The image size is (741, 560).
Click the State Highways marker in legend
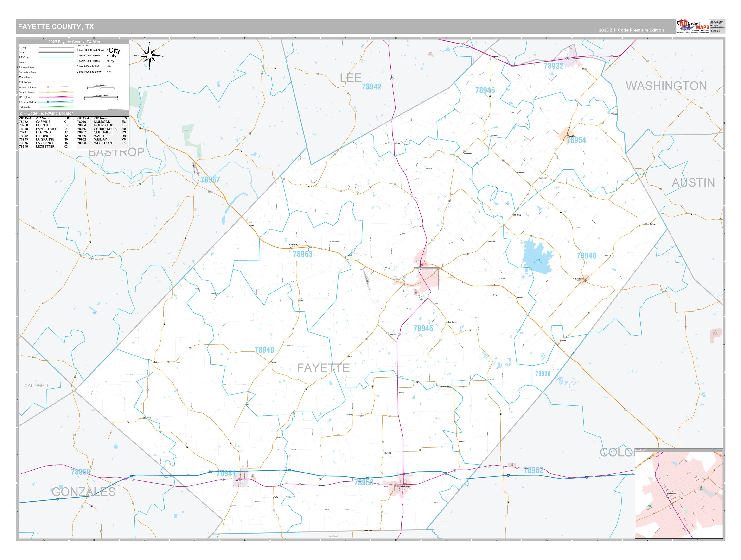click(48, 92)
